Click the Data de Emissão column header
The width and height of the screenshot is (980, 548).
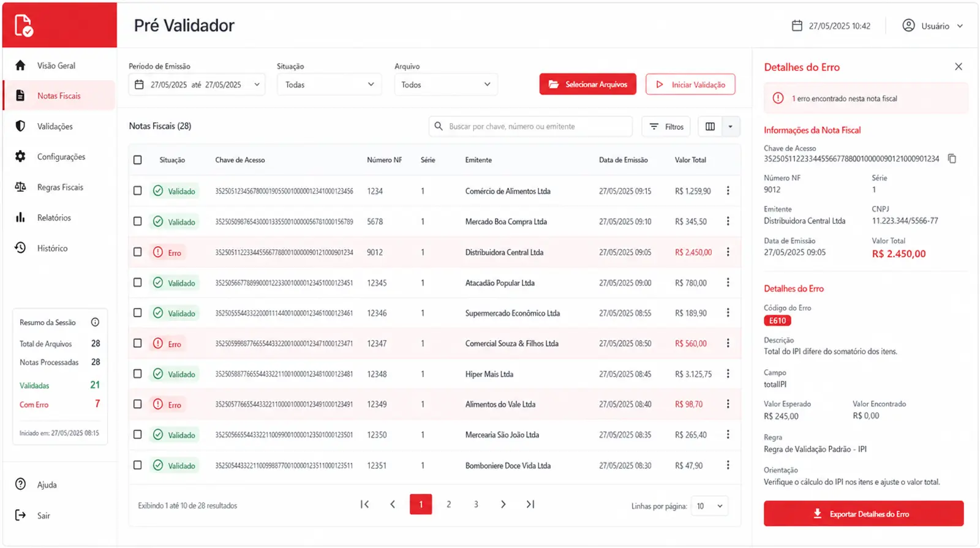coord(623,160)
